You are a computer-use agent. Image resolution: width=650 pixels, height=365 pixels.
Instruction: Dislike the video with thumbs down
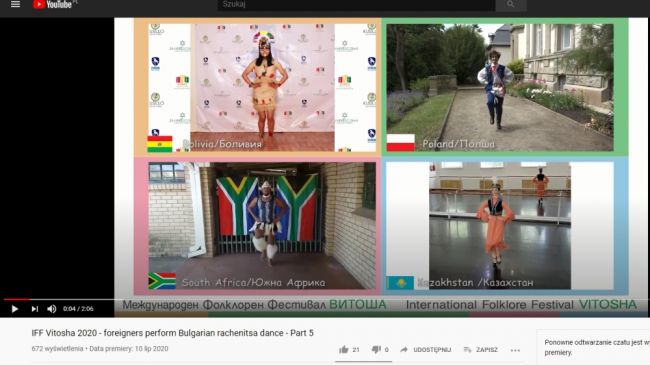(376, 350)
